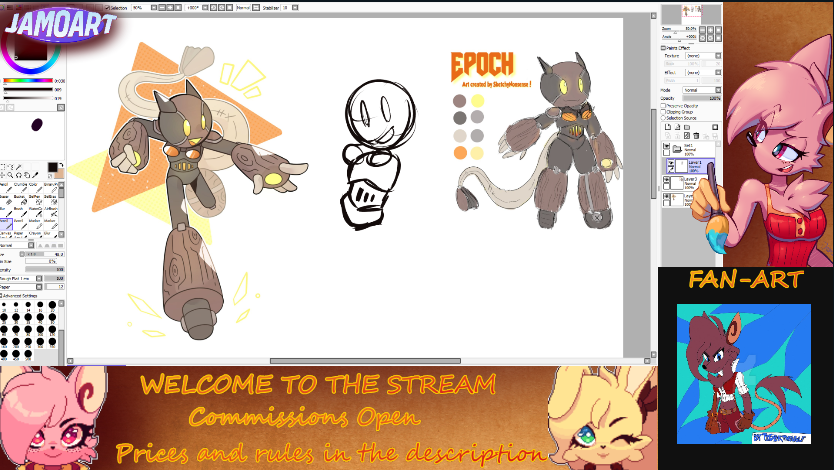This screenshot has height=470, width=834.
Task: Delete the selected layer with trash icon
Action: 696,136
